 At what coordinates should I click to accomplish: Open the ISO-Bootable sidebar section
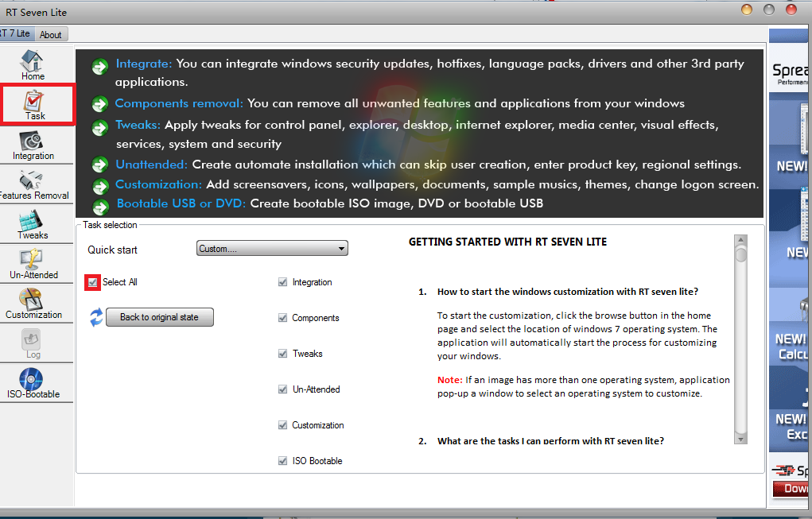point(33,383)
